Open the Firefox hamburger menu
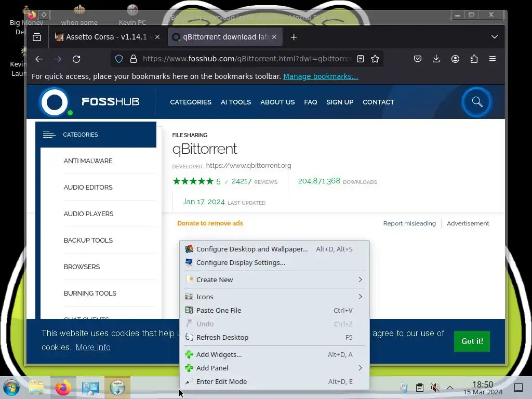Viewport: 532px width, 399px height. 493,59
